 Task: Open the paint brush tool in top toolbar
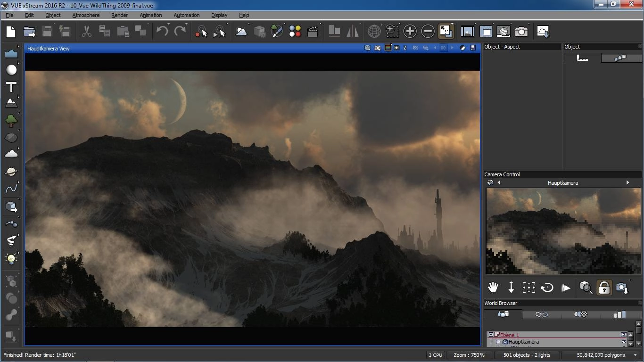click(277, 32)
